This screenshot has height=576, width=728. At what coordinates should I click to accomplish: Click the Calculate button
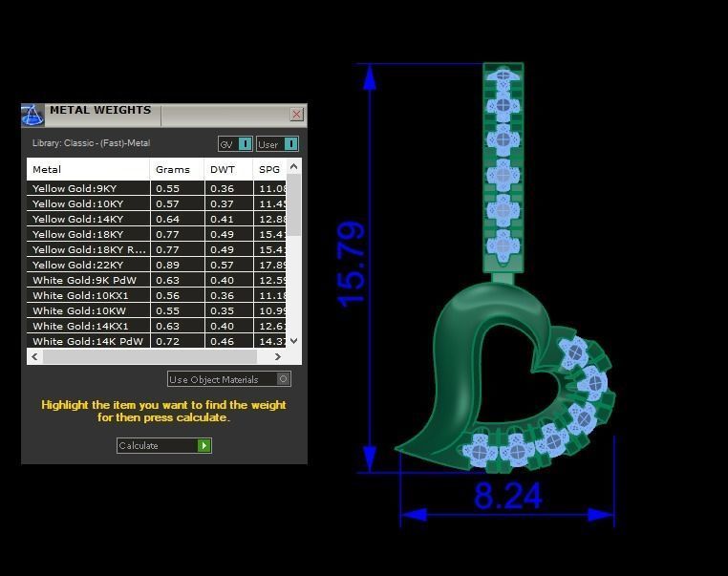[x=164, y=445]
